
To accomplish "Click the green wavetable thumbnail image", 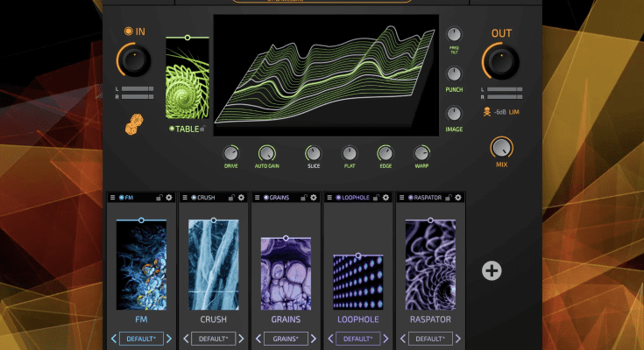I will pyautogui.click(x=188, y=79).
